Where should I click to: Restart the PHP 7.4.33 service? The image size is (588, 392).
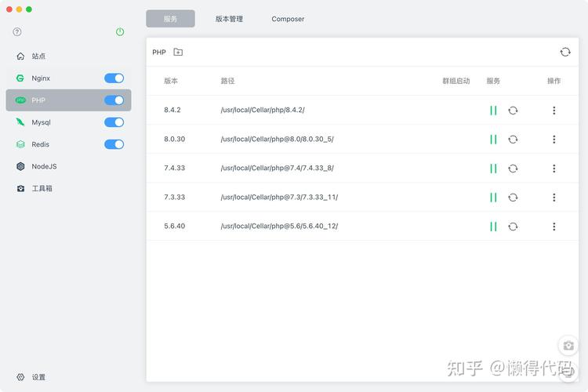tap(513, 169)
